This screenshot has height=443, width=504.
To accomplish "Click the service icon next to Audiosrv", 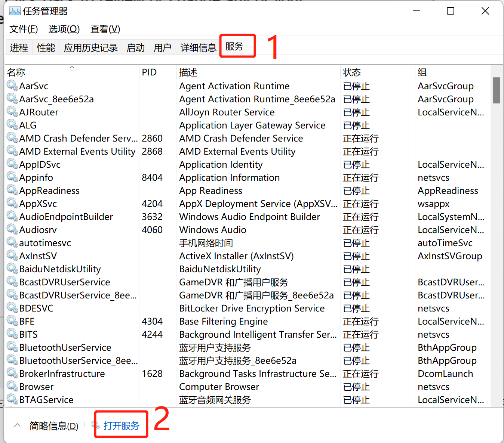I will click(12, 229).
